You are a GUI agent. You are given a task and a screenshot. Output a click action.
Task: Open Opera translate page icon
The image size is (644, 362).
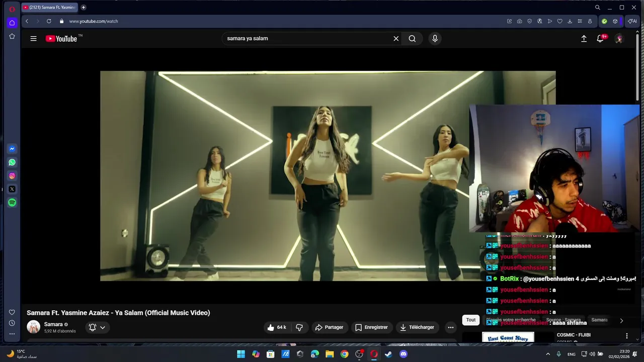coord(539,21)
